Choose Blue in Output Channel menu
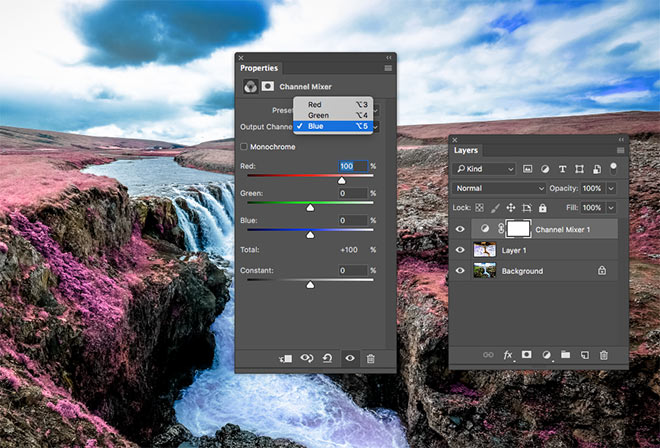 tap(333, 126)
